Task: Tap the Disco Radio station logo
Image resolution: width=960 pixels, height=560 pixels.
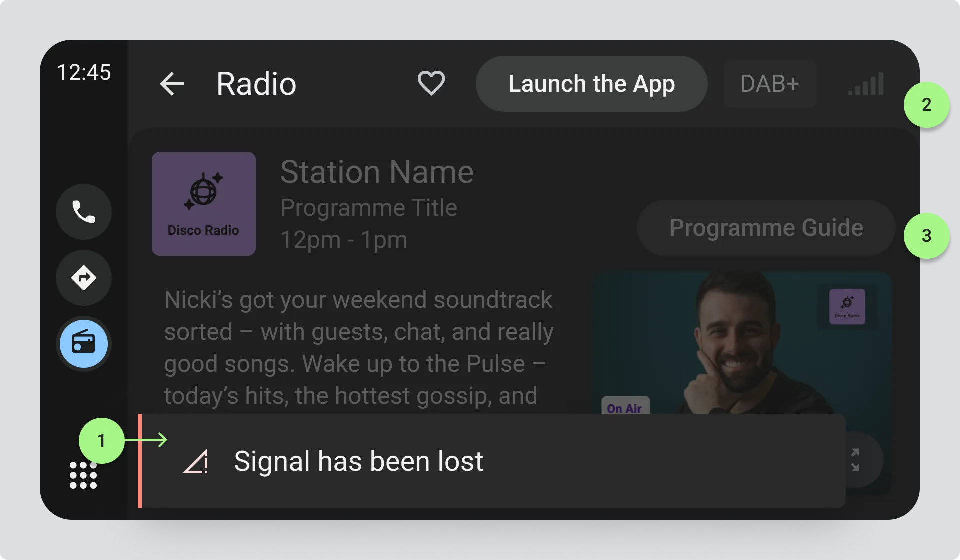Action: 204,204
